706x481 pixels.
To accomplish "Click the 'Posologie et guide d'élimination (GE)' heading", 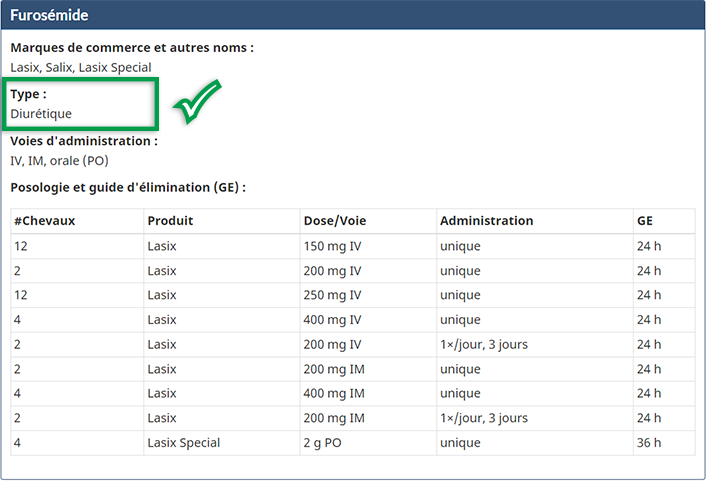I will [x=128, y=187].
